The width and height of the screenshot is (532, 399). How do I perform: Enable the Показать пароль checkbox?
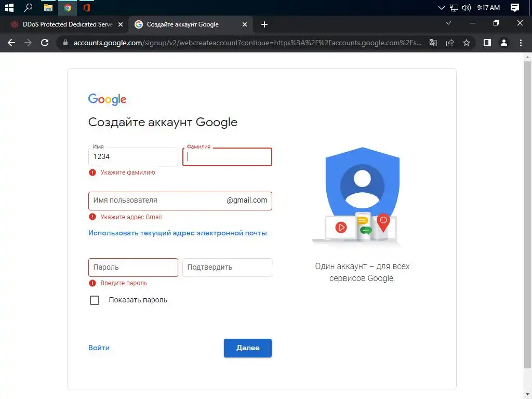click(x=95, y=300)
